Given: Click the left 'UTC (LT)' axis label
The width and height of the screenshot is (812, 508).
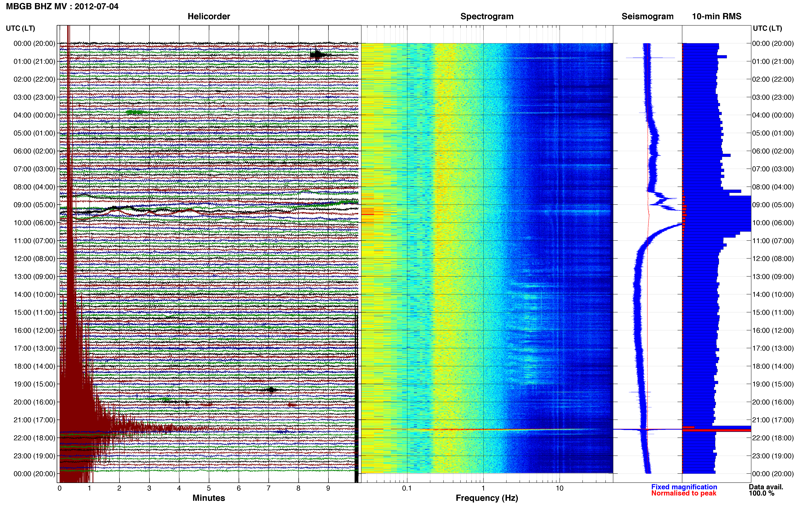Looking at the screenshot, I should tap(21, 28).
